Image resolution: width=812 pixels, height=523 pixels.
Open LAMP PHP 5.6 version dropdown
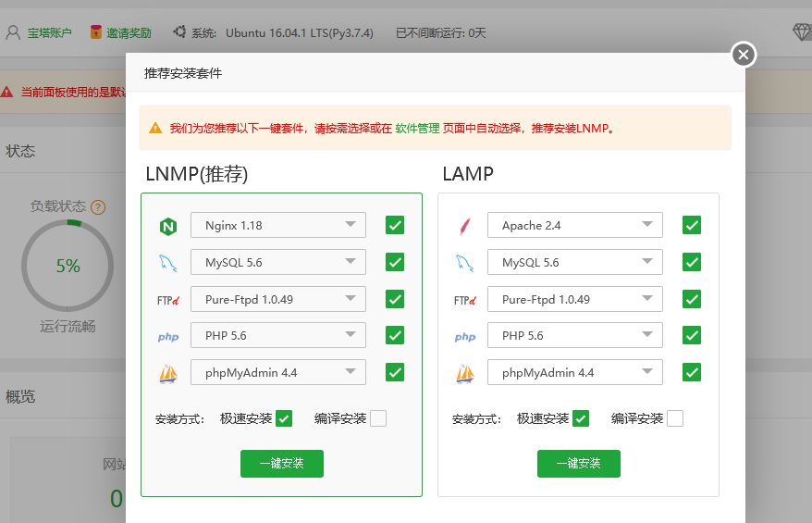point(575,335)
